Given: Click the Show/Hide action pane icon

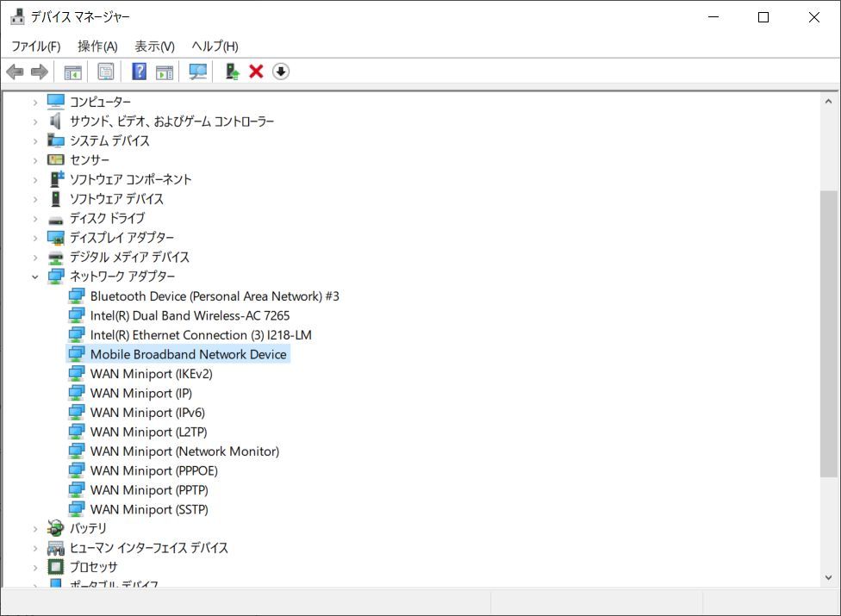Looking at the screenshot, I should point(165,72).
